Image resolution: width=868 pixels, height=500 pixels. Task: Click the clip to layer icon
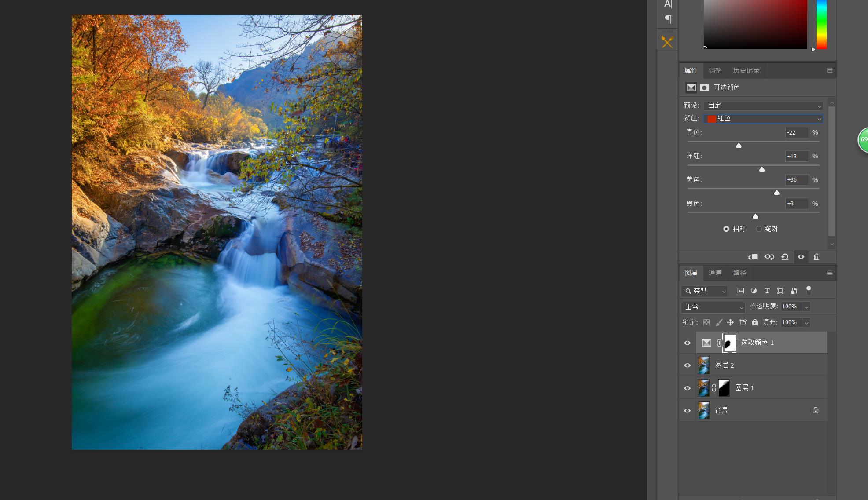tap(753, 257)
